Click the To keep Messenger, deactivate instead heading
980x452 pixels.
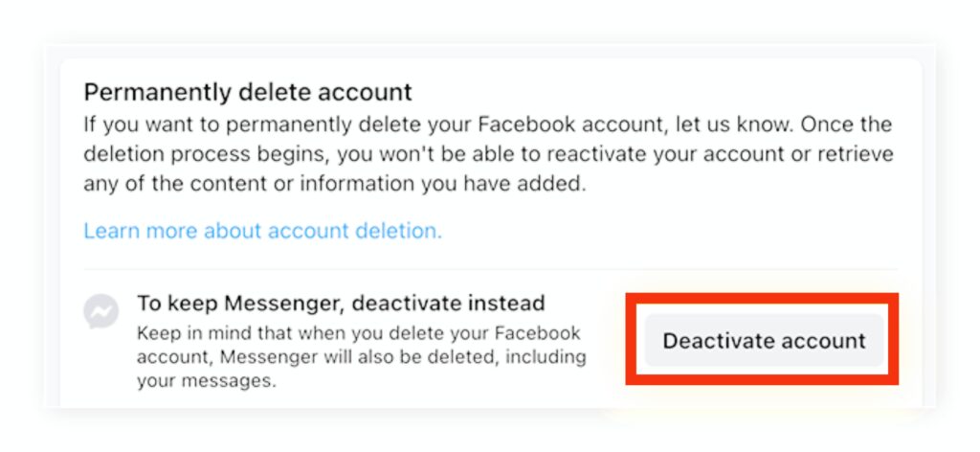[342, 304]
